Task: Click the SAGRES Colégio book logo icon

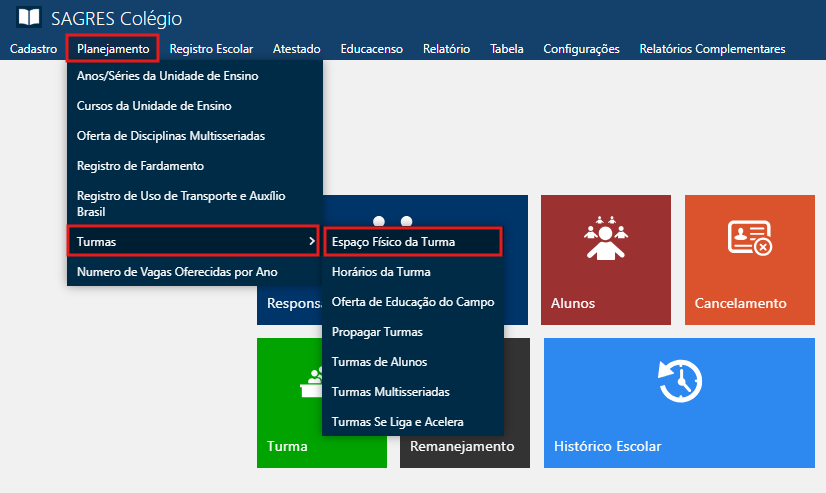Action: (30, 19)
